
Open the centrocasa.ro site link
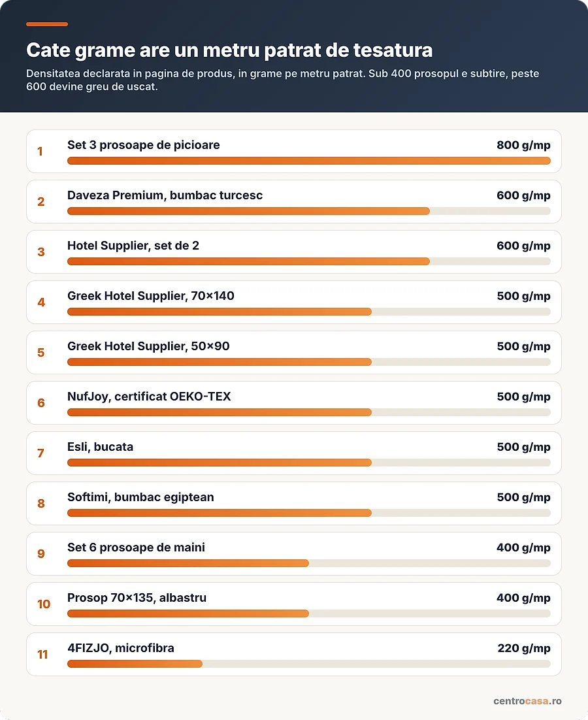click(x=527, y=701)
